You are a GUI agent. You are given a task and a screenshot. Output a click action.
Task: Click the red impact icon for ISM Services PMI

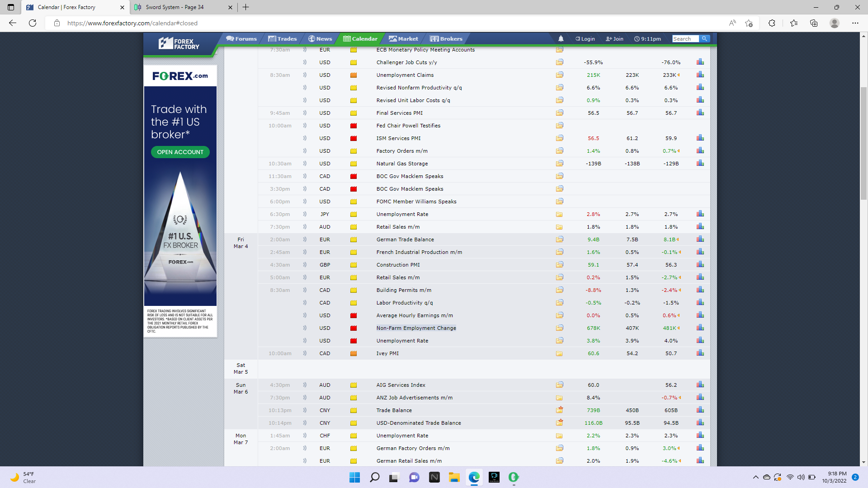click(x=354, y=138)
